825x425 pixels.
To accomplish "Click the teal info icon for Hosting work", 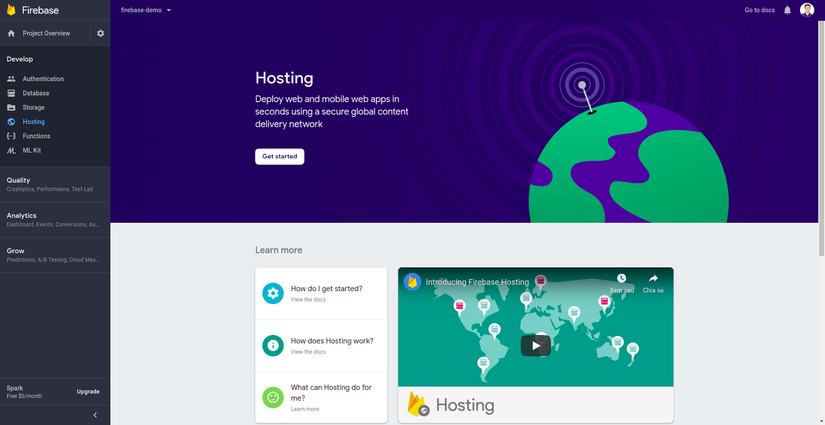I will [x=273, y=346].
